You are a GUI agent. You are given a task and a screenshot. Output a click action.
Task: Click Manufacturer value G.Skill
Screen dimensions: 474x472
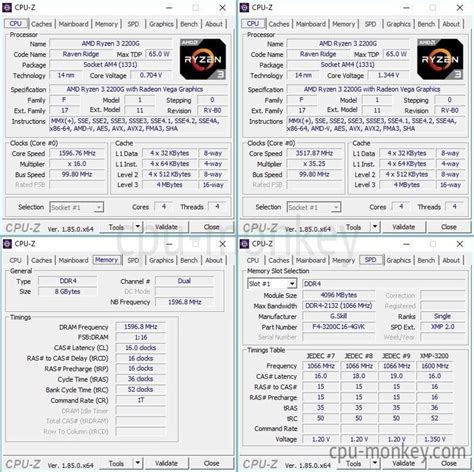click(x=339, y=316)
